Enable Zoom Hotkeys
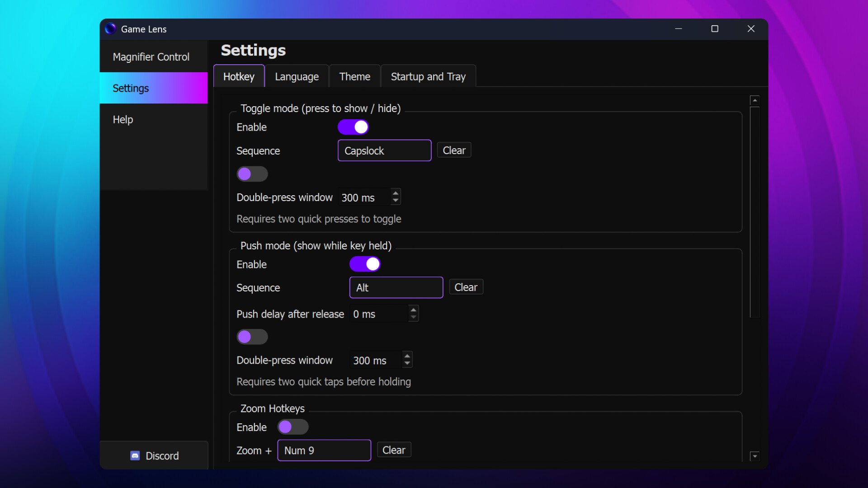The image size is (868, 488). (x=292, y=427)
